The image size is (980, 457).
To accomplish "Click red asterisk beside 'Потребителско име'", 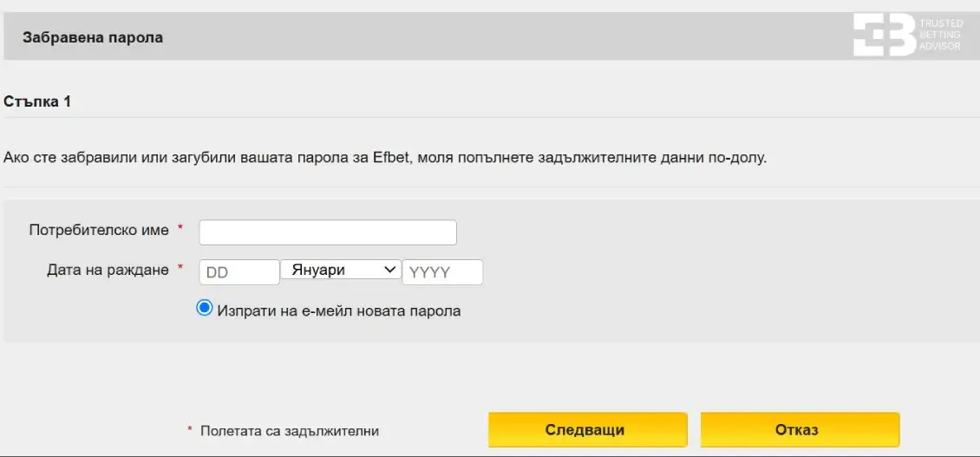I will [180, 228].
